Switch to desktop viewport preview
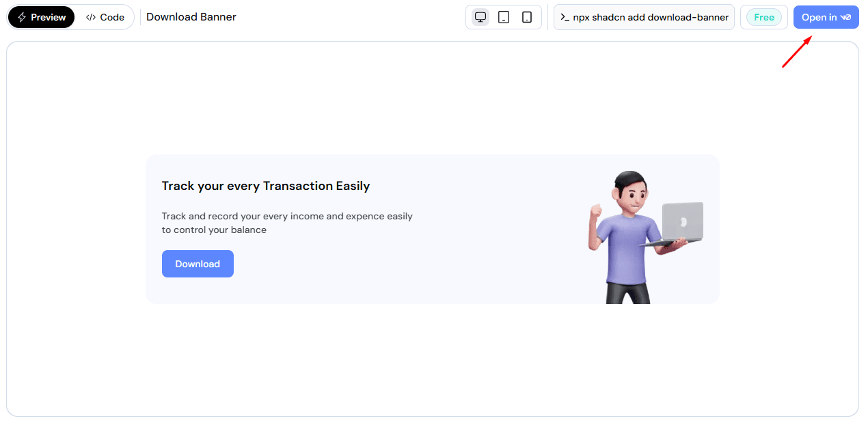 [x=480, y=17]
